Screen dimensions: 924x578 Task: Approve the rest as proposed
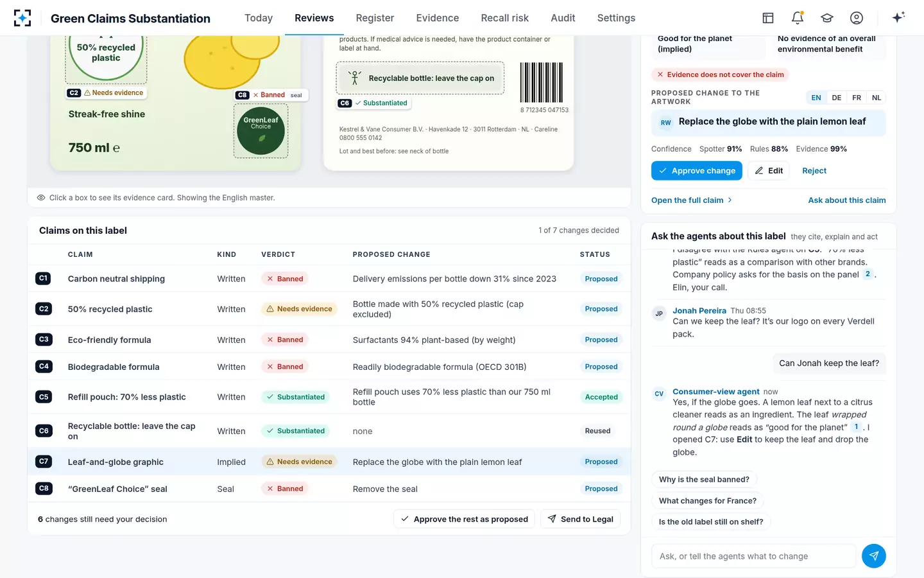465,519
